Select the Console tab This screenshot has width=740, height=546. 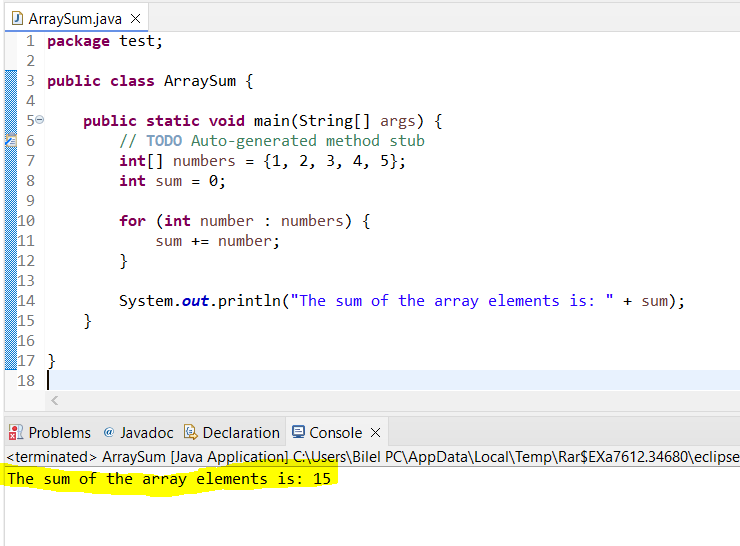tap(336, 433)
